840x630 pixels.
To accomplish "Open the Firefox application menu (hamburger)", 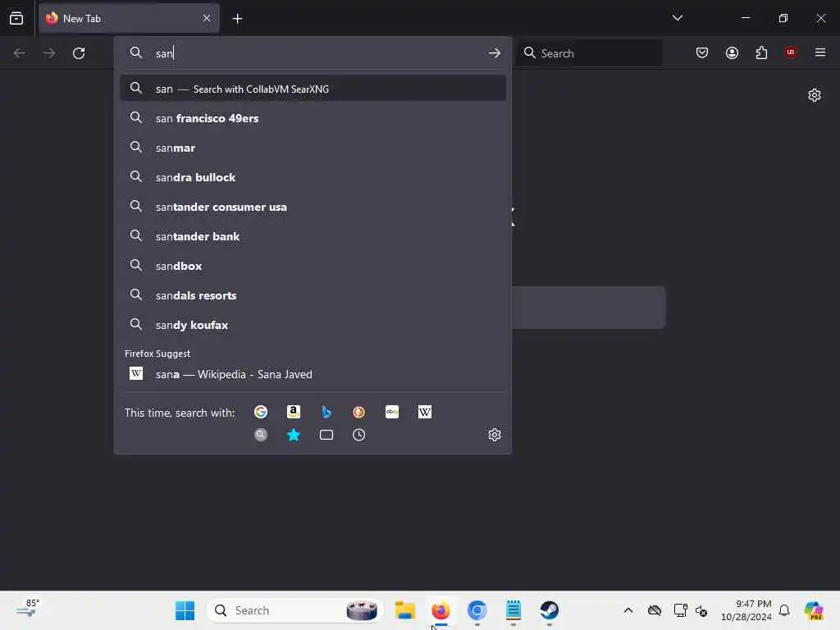I will (x=820, y=52).
